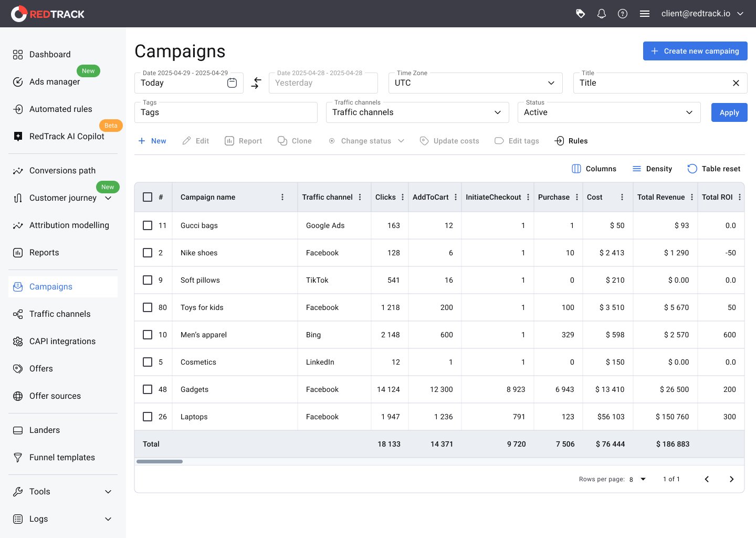
Task: Go to Traffic channels in sidebar
Action: pos(60,314)
